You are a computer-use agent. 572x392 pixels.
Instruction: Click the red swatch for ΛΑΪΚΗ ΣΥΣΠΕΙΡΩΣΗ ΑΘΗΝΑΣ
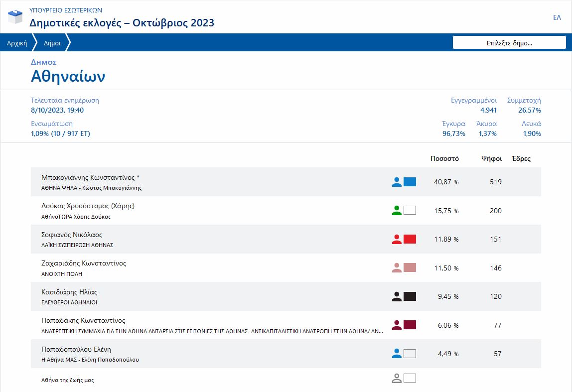[410, 240]
